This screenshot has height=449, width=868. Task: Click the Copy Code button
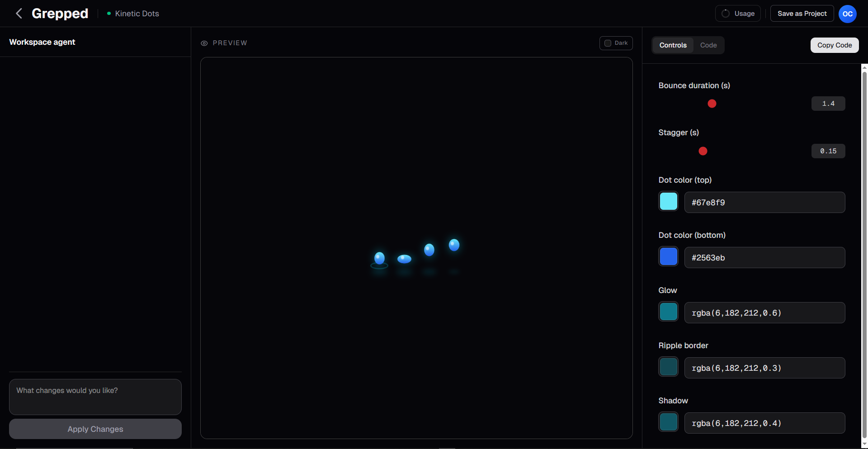tap(834, 45)
